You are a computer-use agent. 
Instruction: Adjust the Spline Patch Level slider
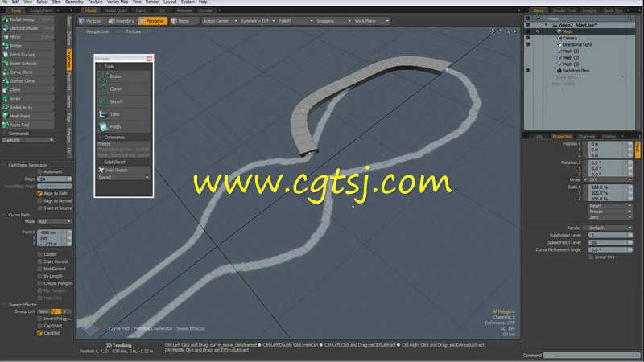(610, 243)
